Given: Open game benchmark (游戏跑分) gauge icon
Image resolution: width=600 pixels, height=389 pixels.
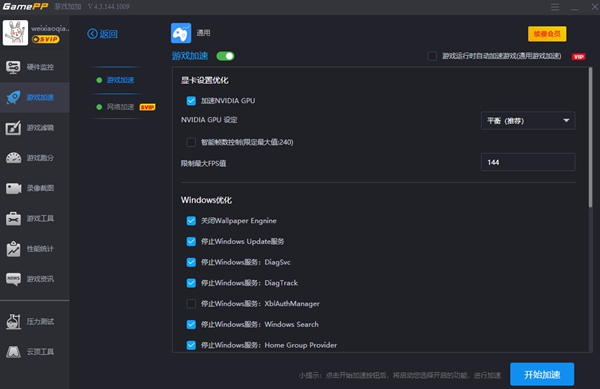Looking at the screenshot, I should pyautogui.click(x=13, y=158).
